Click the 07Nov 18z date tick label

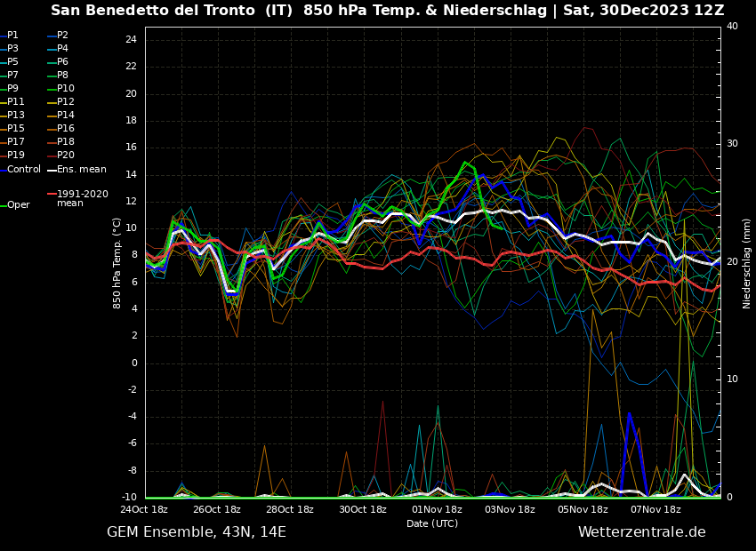[655, 510]
